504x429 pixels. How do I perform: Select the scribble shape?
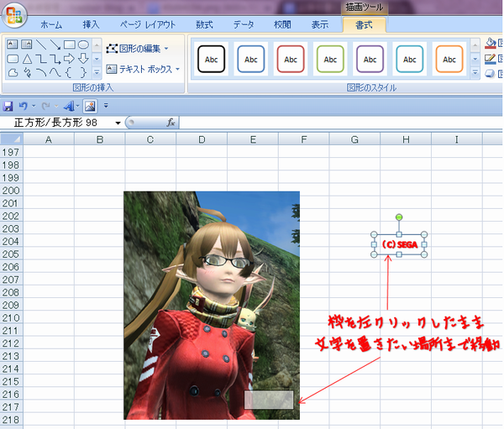26,73
